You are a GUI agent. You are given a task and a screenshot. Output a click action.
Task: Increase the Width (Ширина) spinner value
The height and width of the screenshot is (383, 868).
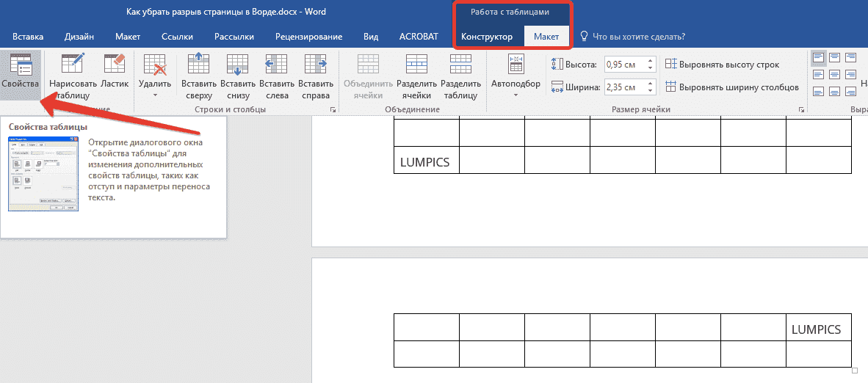point(650,84)
